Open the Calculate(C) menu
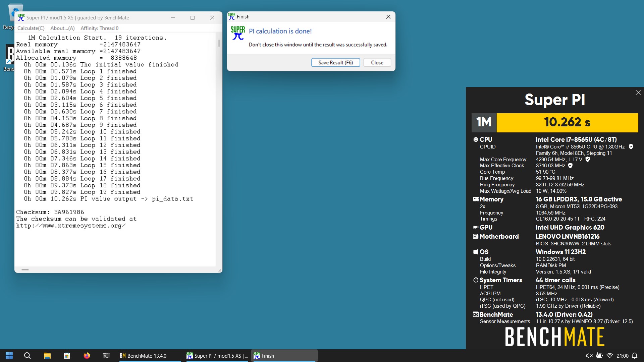The height and width of the screenshot is (362, 644). [31, 28]
